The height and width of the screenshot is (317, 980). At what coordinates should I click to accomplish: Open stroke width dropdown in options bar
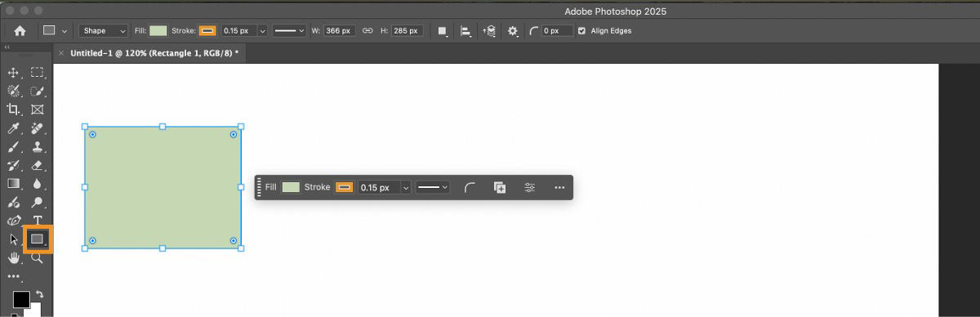pyautogui.click(x=262, y=31)
